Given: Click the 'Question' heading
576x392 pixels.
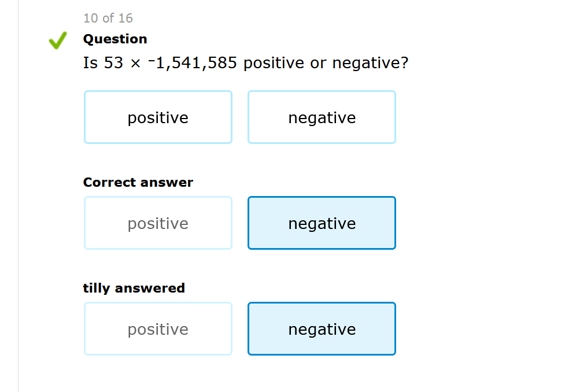Looking at the screenshot, I should tap(115, 39).
